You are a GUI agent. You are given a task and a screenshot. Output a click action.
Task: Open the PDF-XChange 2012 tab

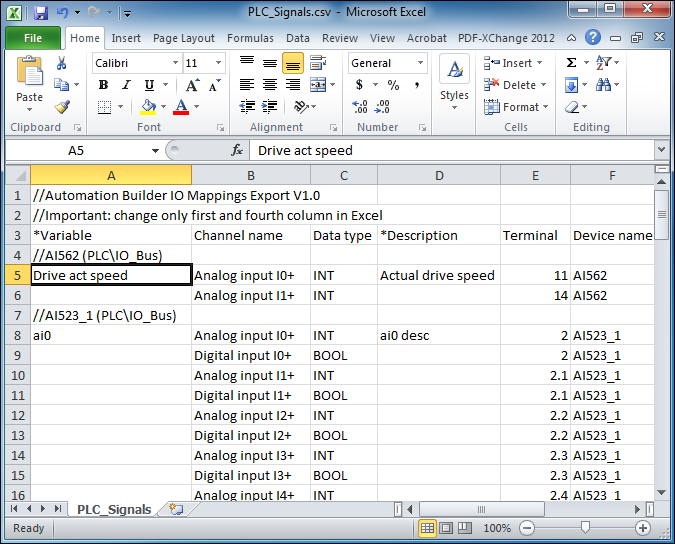click(x=506, y=38)
